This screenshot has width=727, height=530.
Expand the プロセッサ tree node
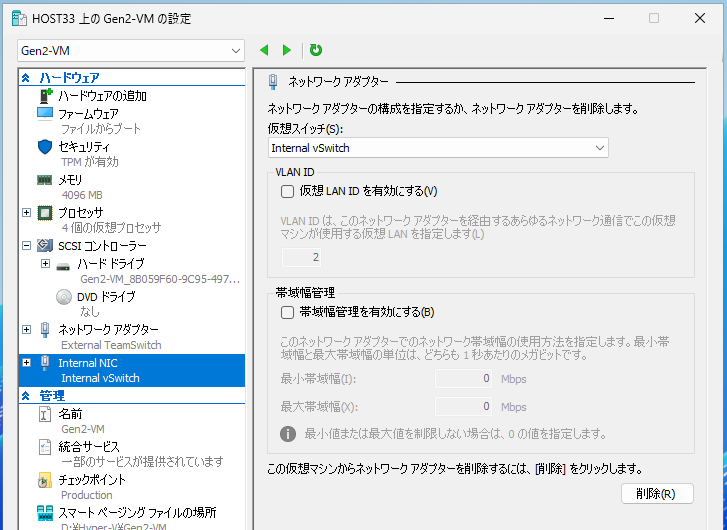coord(27,212)
